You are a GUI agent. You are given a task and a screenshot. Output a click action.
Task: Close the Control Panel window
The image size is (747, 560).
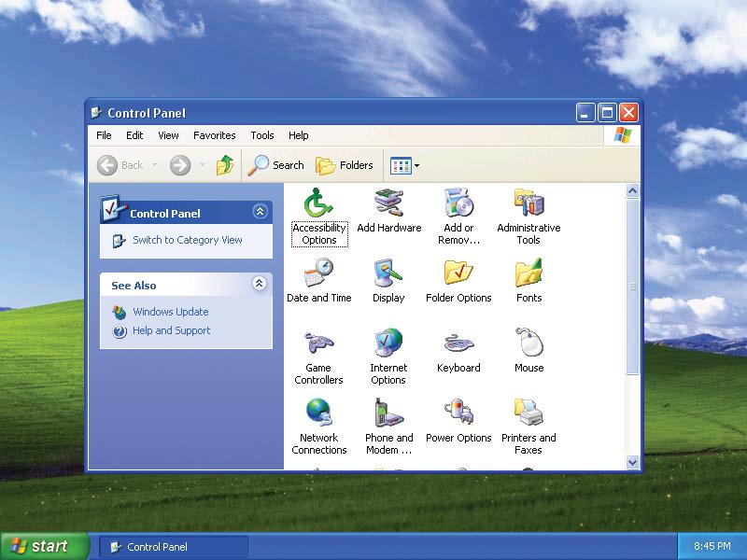point(628,113)
